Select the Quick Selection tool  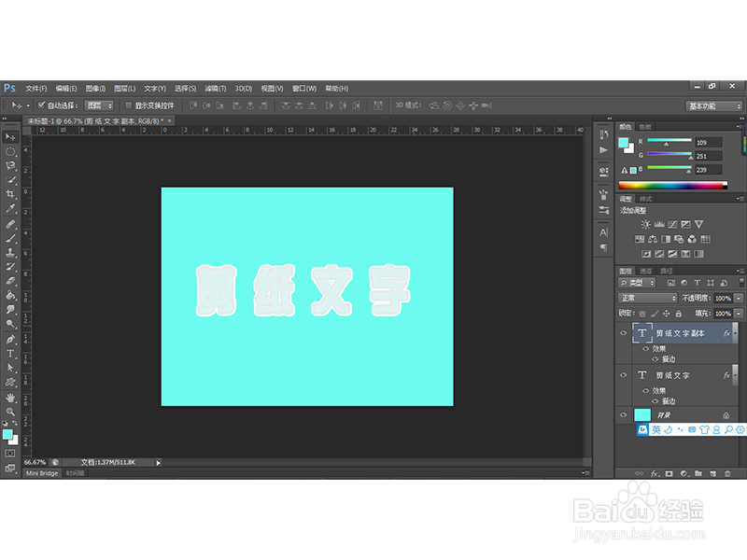(x=10, y=180)
